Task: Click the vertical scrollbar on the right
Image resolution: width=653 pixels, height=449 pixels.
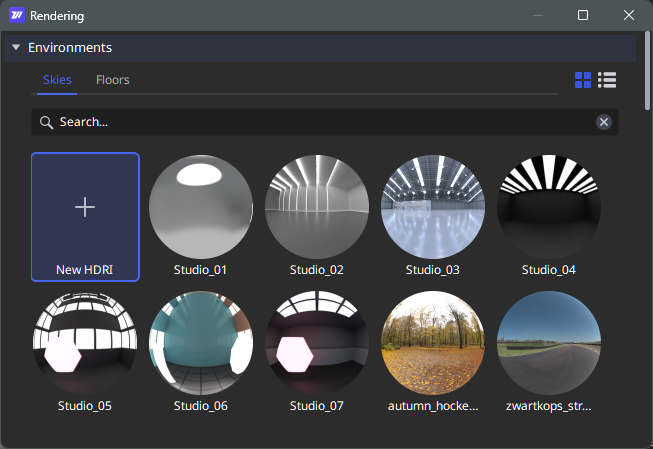Action: [x=647, y=70]
